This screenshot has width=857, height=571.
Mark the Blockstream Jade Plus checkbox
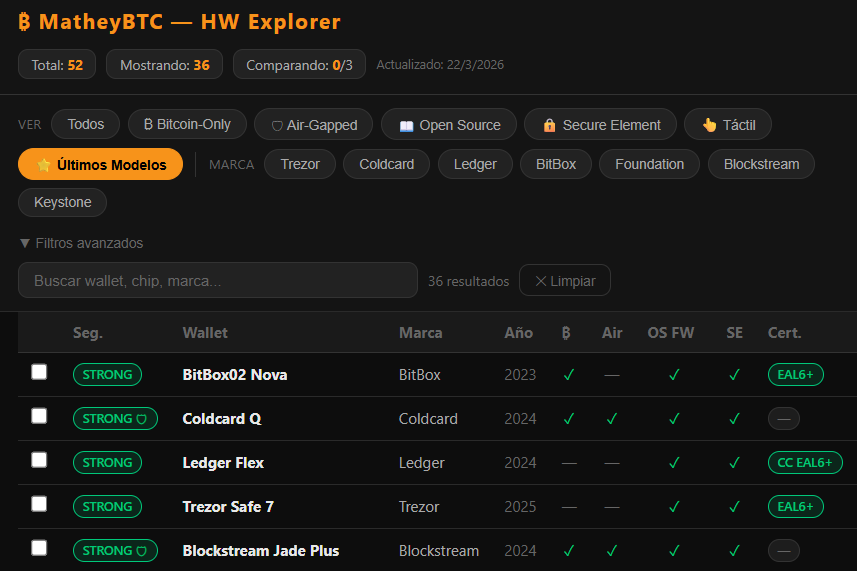pyautogui.click(x=39, y=548)
